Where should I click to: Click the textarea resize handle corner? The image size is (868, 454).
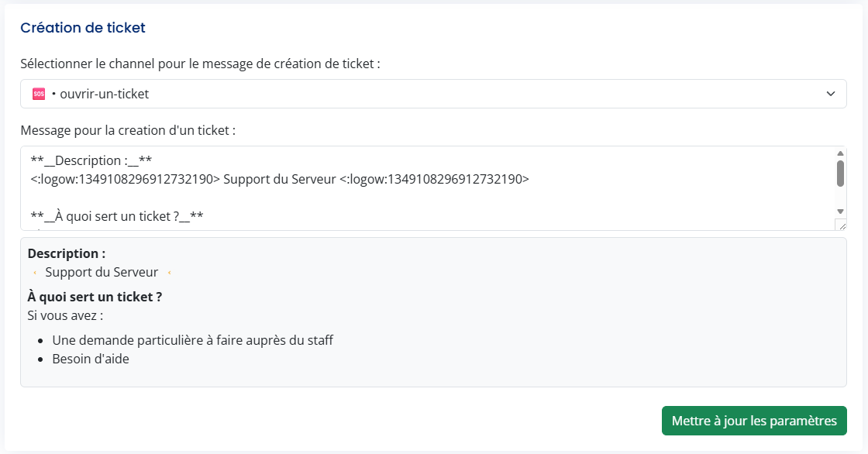[841, 225]
